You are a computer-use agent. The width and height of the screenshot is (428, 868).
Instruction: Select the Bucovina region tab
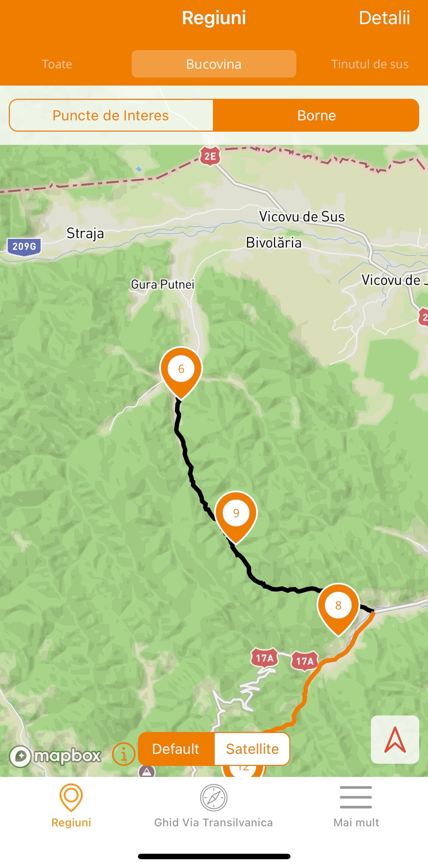[214, 64]
